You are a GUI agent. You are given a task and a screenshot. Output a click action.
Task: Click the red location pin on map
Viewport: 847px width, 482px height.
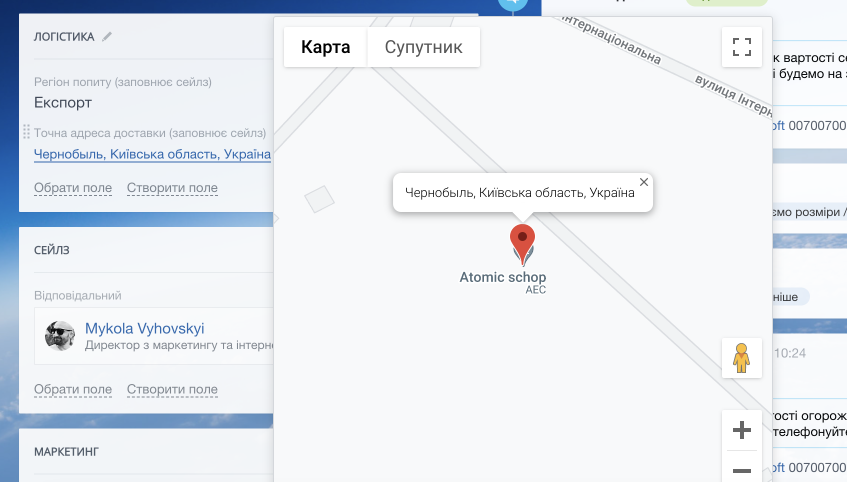click(522, 241)
